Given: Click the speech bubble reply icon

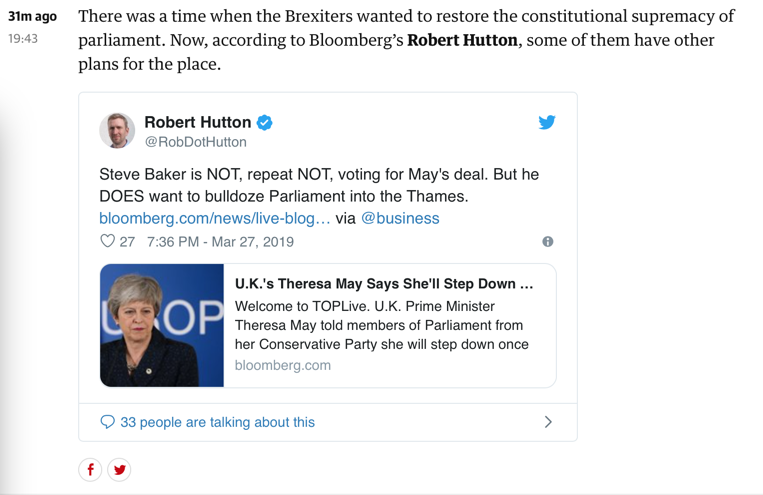Looking at the screenshot, I should [107, 422].
